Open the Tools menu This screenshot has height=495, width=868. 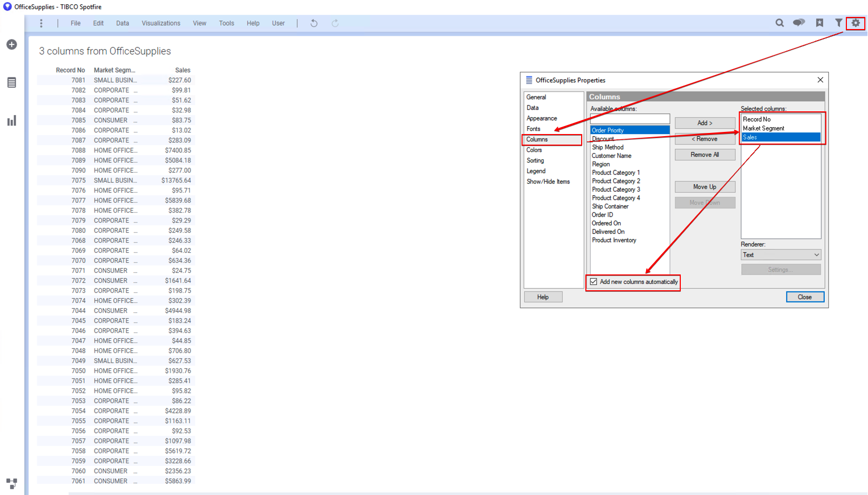tap(227, 23)
